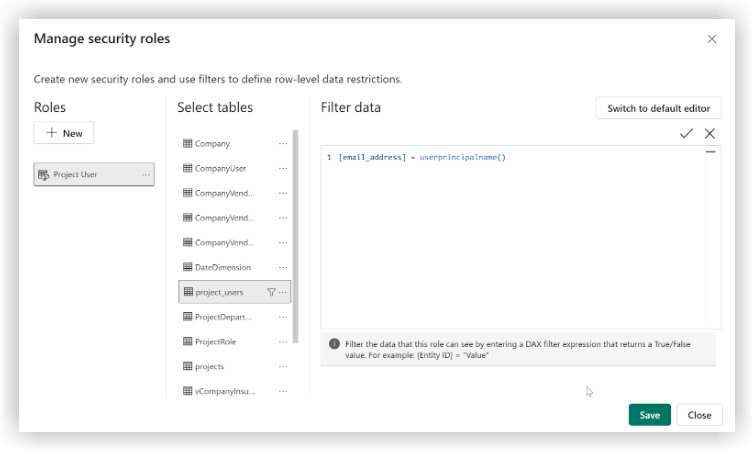Create a new role with the New button
The height and width of the screenshot is (451, 754).
tap(64, 133)
